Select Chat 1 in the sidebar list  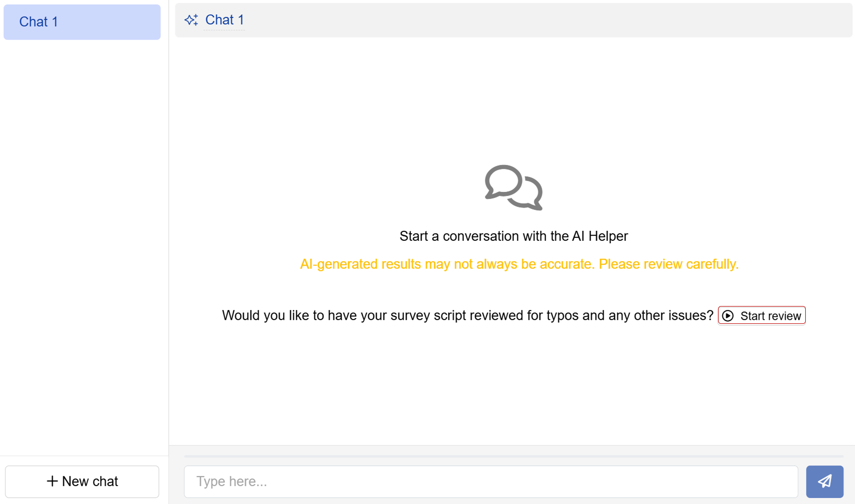(82, 22)
